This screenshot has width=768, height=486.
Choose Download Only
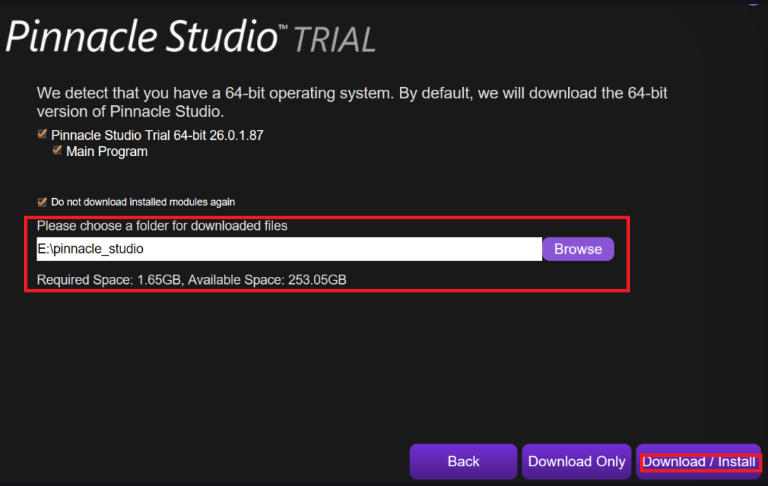click(x=576, y=461)
